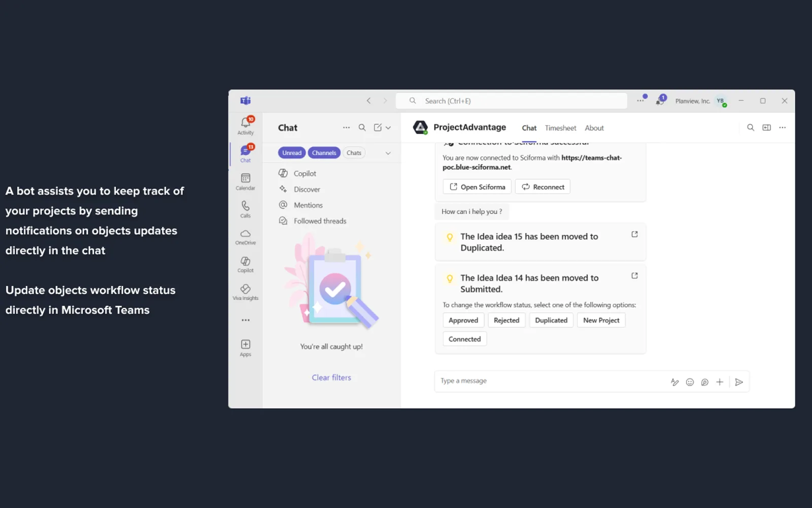Screen dimensions: 812x508
Task: Open emoji picker in message box
Action: [x=690, y=382]
